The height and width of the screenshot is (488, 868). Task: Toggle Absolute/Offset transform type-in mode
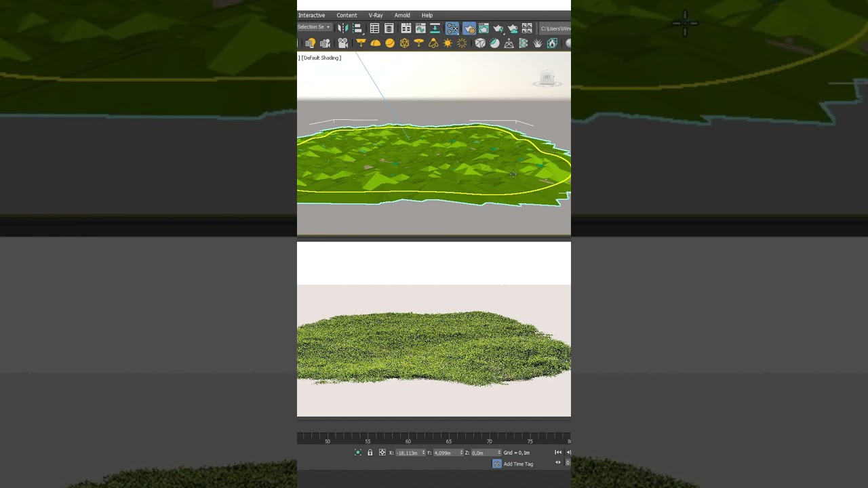tap(382, 452)
